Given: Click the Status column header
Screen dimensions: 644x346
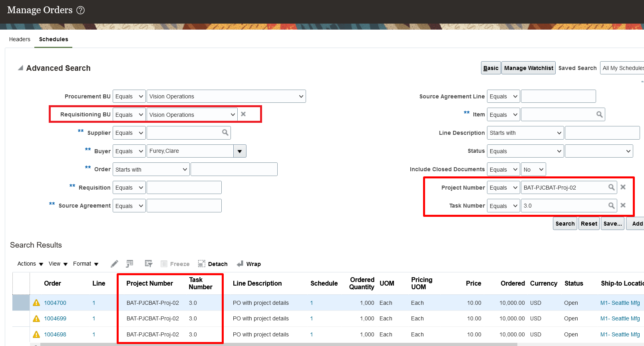Looking at the screenshot, I should click(574, 283).
